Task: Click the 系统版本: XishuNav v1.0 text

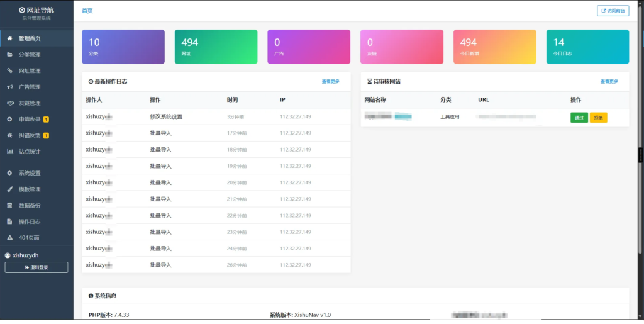Action: pyautogui.click(x=300, y=315)
